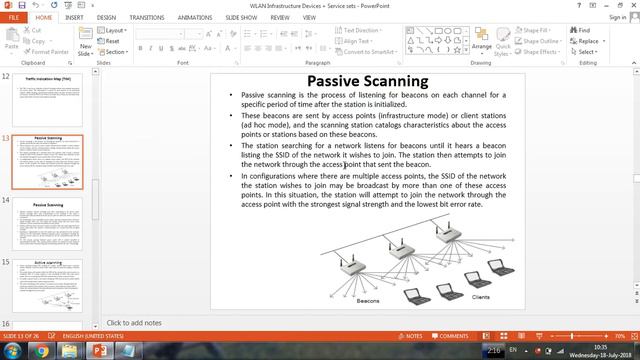
Task: Undo the last action
Action: [x=36, y=5]
